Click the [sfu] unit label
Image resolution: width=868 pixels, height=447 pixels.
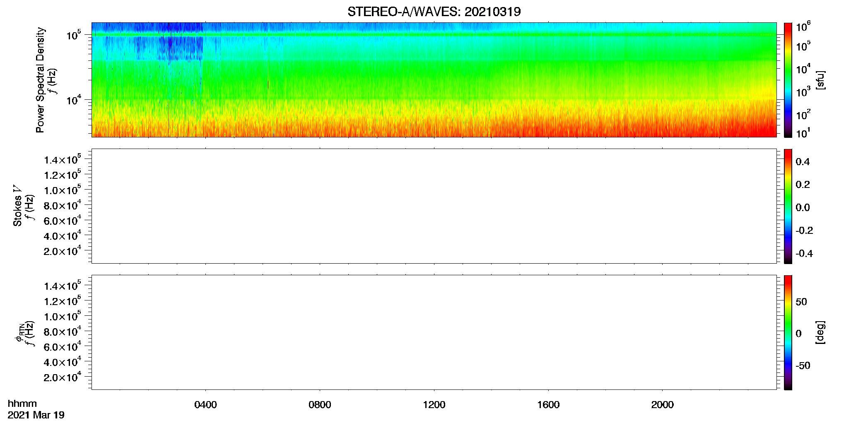click(x=820, y=80)
